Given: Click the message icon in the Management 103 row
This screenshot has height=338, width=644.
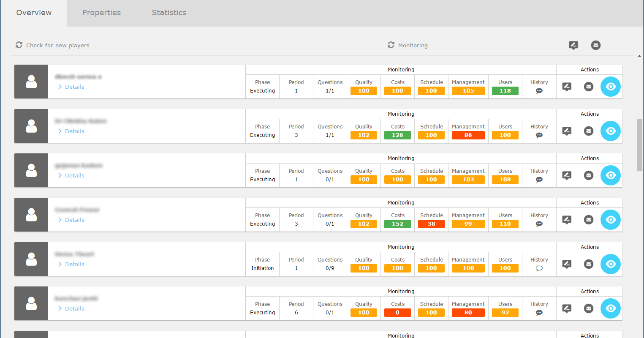Looking at the screenshot, I should pos(567,176).
